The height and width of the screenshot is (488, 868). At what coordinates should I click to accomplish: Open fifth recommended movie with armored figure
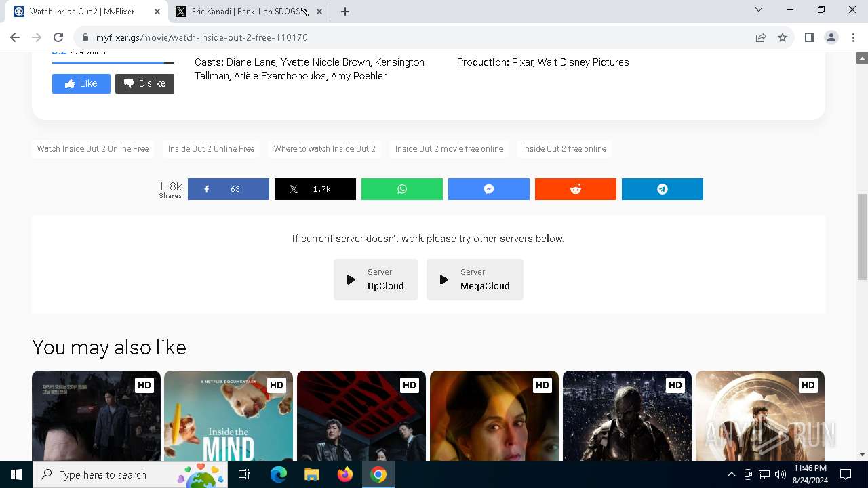627,415
